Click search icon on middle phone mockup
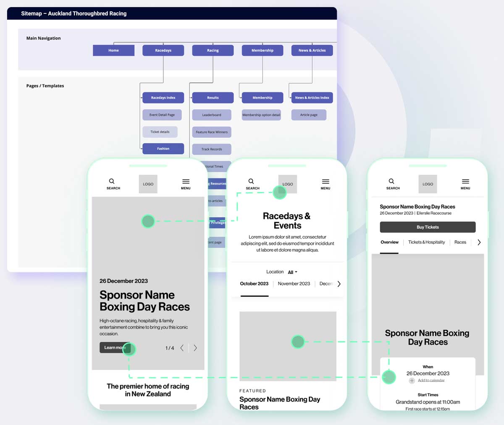504x425 pixels. pos(251,181)
